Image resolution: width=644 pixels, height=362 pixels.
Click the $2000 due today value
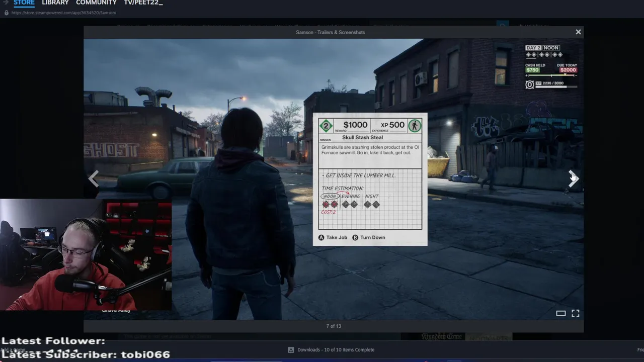pos(568,70)
